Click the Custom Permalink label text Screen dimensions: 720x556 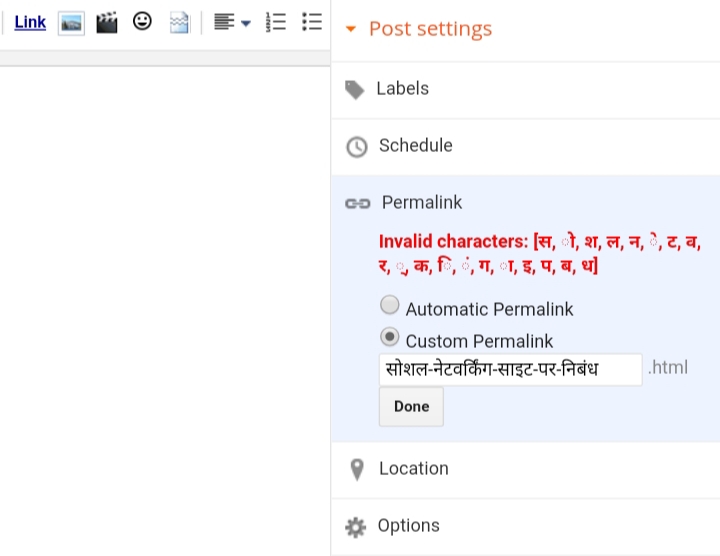coord(479,341)
